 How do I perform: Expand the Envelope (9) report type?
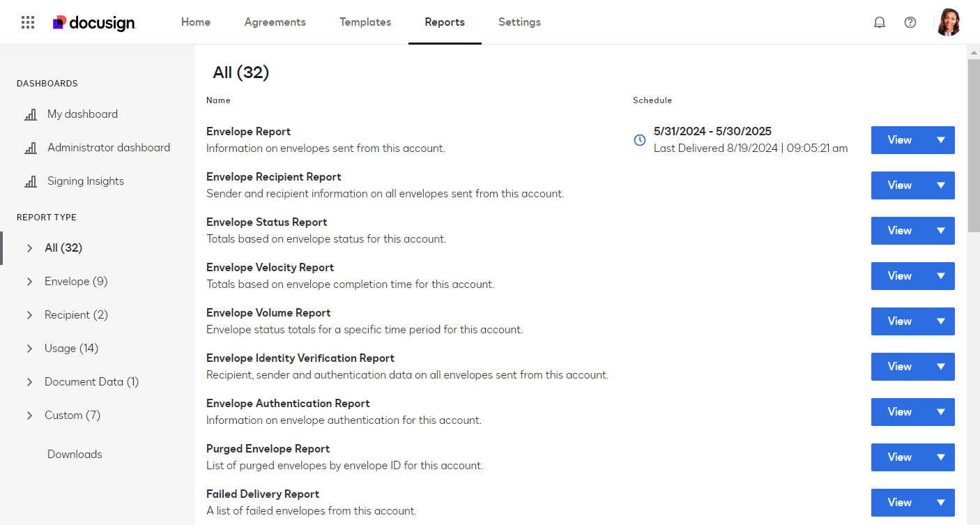[x=29, y=282]
